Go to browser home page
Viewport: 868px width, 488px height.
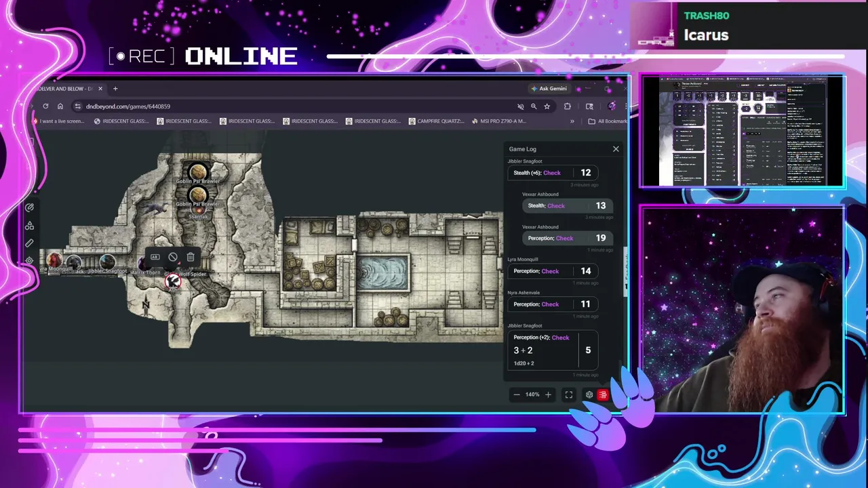pyautogui.click(x=60, y=106)
